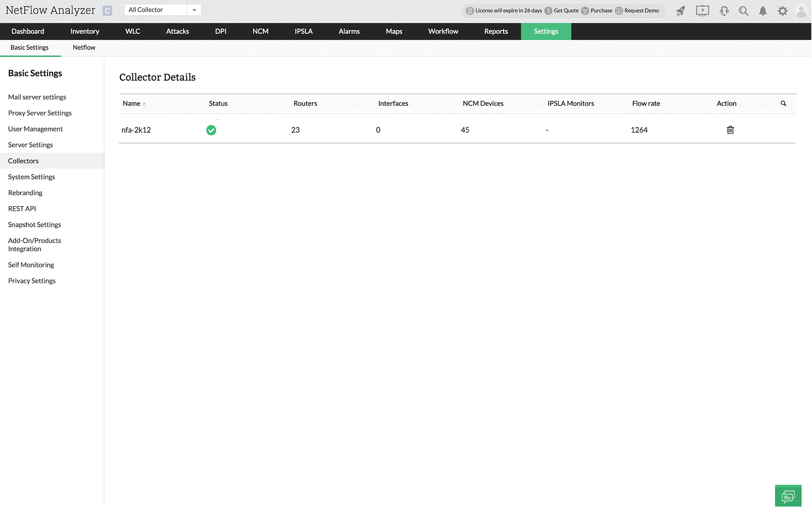Click Request Demo link
The width and height of the screenshot is (812, 507).
coord(641,11)
